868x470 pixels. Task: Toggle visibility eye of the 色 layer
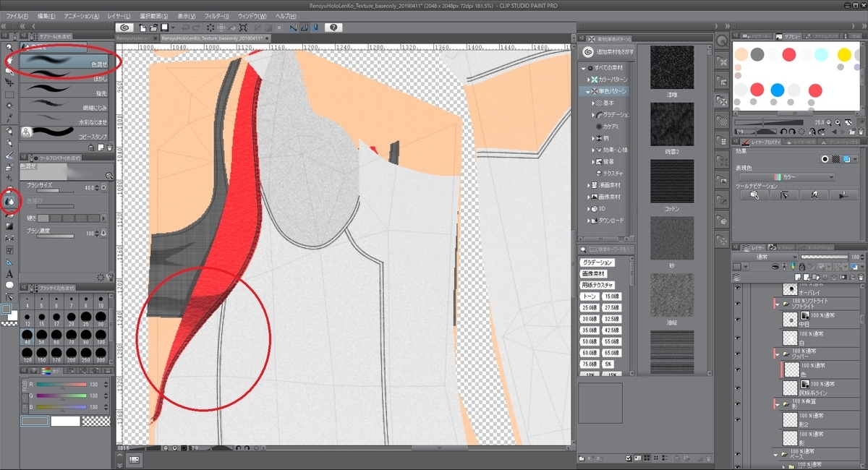pos(738,369)
